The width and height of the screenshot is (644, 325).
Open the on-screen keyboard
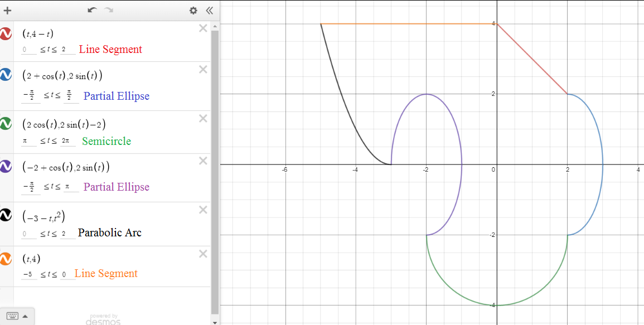(12, 316)
